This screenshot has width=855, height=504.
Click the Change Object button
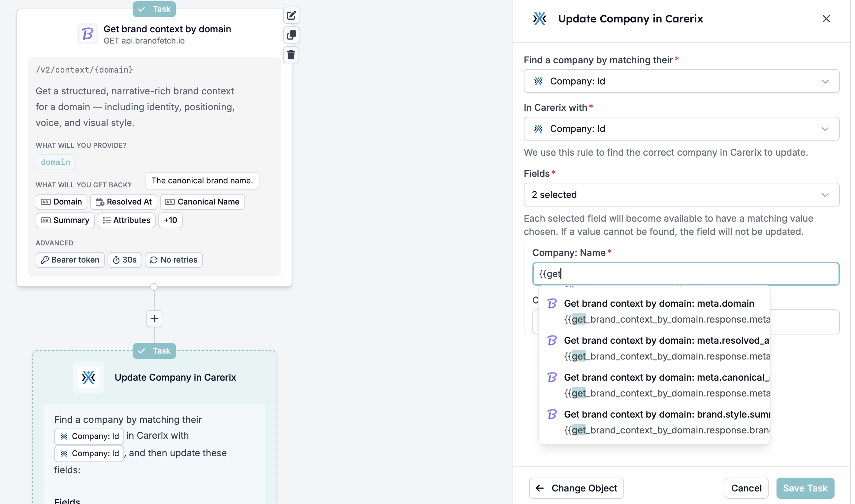[576, 488]
